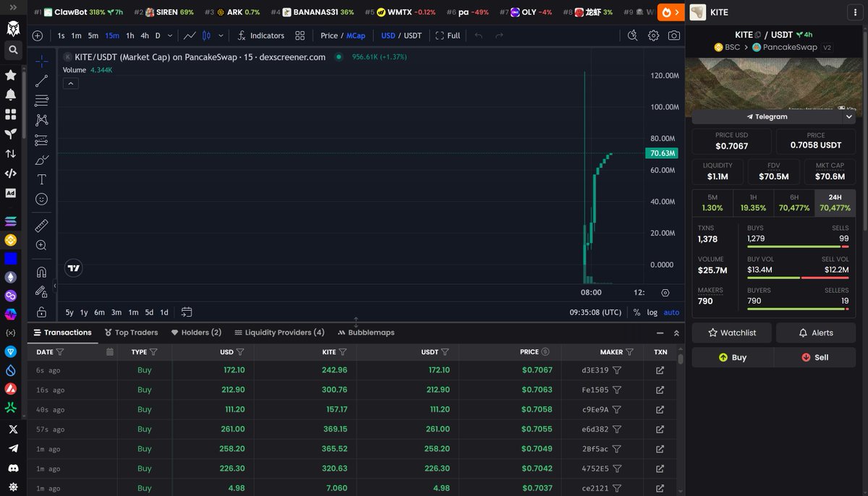Switch to the Top Traders tab
This screenshot has height=496, width=868.
tap(131, 333)
